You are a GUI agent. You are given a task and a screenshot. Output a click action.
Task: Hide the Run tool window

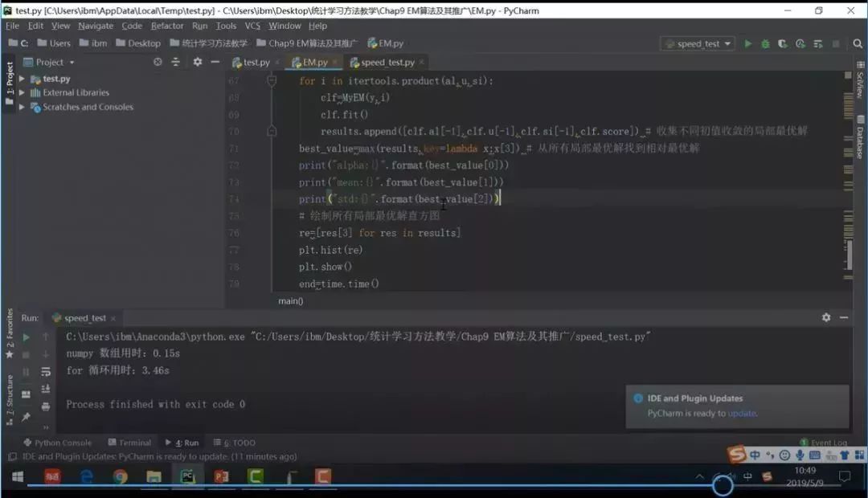(844, 317)
